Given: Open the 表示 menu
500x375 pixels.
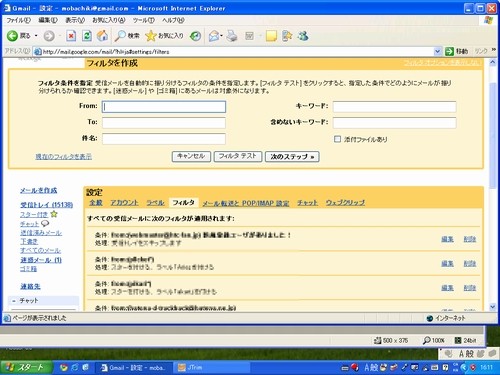Looking at the screenshot, I should tap(75, 20).
